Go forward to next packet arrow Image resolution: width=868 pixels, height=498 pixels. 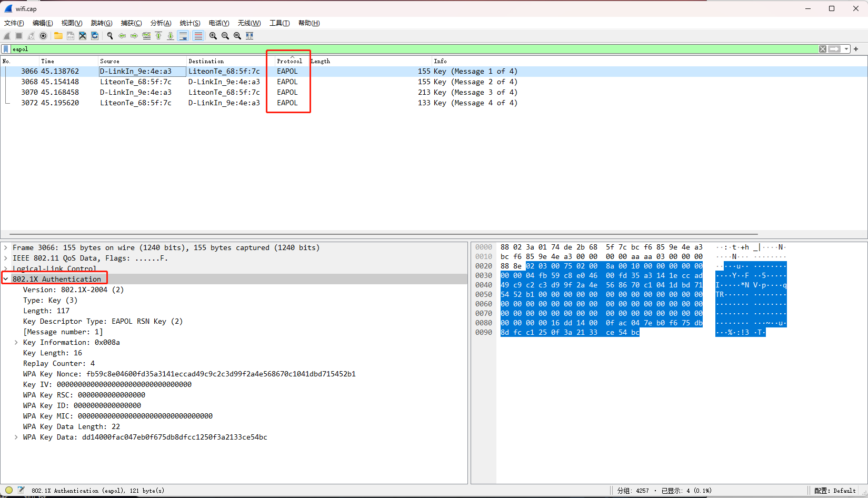click(134, 36)
